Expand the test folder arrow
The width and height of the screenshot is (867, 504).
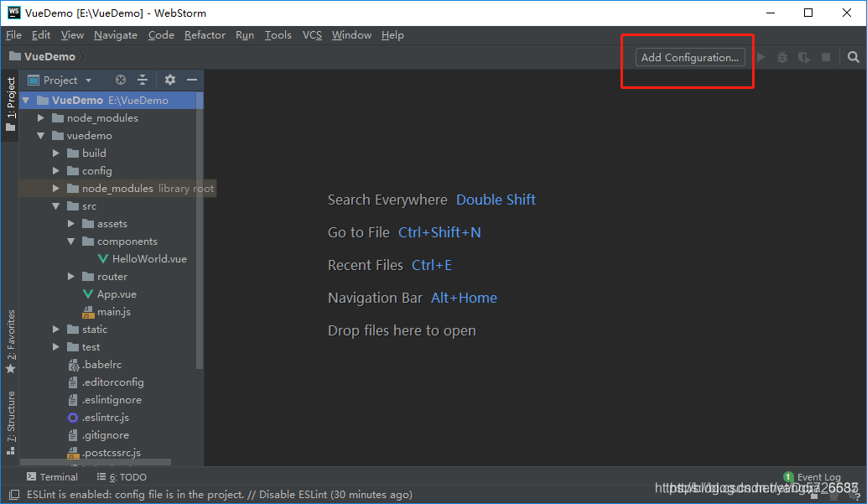(x=56, y=347)
